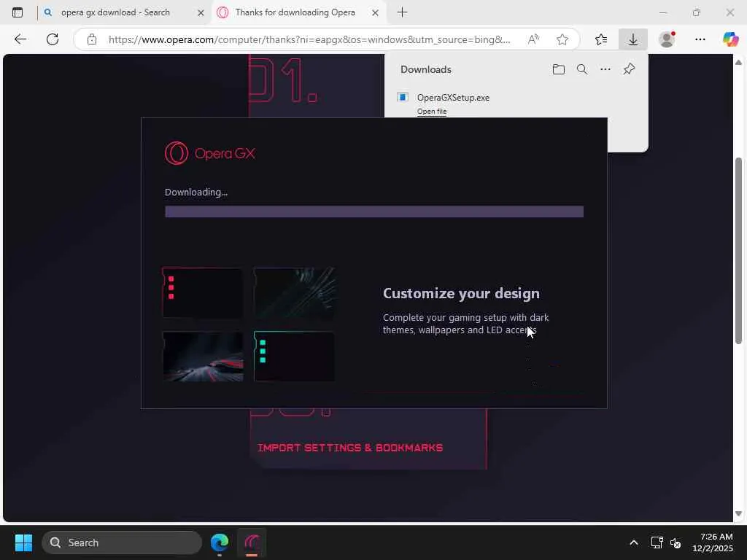Click the Downloading... status text

point(196,192)
